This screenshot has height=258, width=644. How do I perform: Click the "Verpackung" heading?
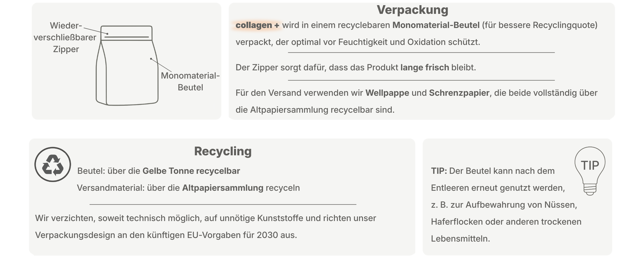pyautogui.click(x=412, y=10)
